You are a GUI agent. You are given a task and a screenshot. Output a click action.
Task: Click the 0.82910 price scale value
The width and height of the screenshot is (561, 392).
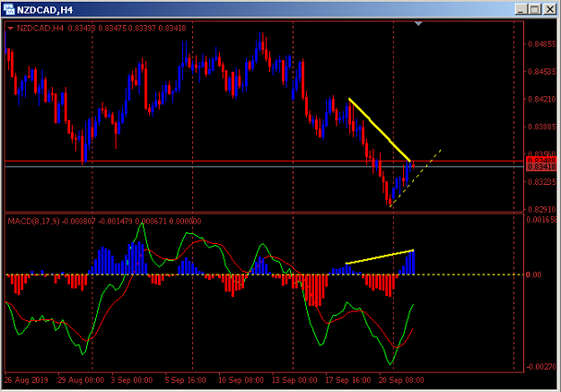point(542,209)
